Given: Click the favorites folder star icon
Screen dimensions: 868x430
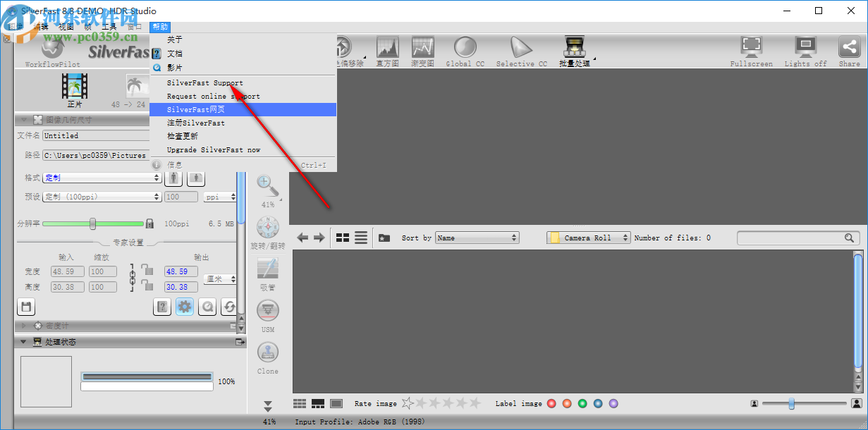Looking at the screenshot, I should [x=384, y=238].
